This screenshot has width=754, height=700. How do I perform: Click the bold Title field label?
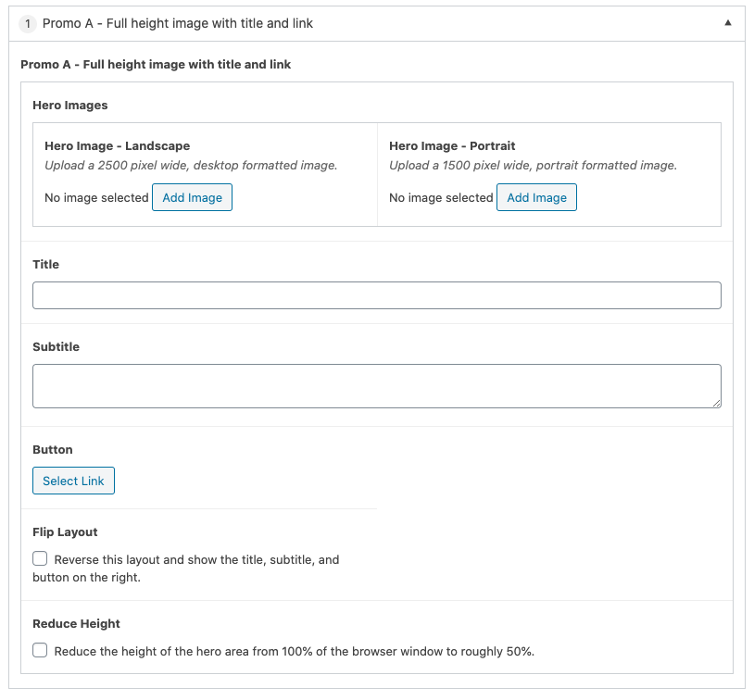coord(45,265)
